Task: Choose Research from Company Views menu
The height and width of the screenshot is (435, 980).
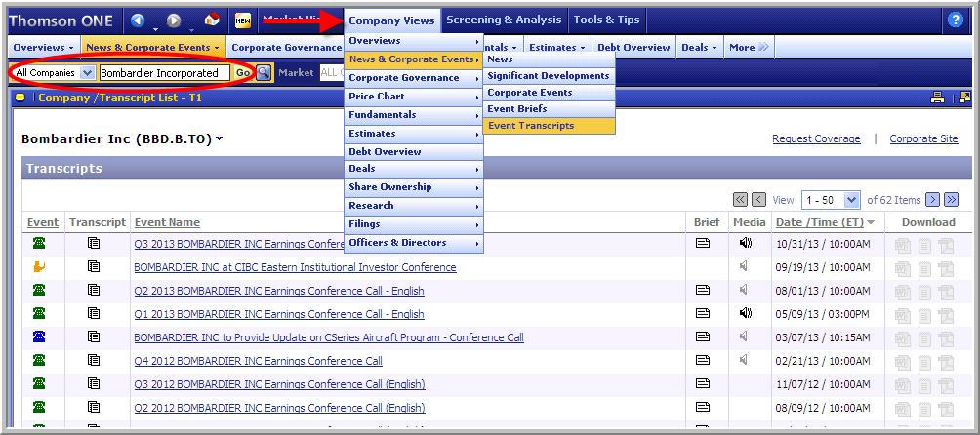Action: pyautogui.click(x=414, y=206)
